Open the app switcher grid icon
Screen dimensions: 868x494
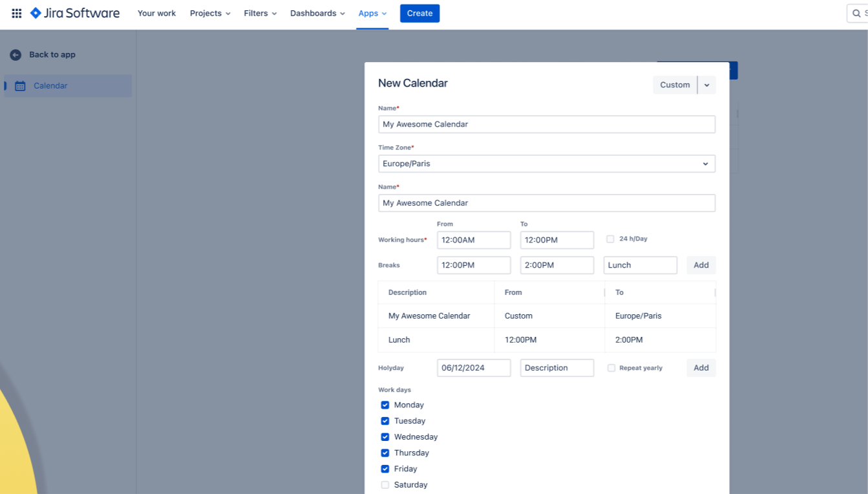(17, 13)
